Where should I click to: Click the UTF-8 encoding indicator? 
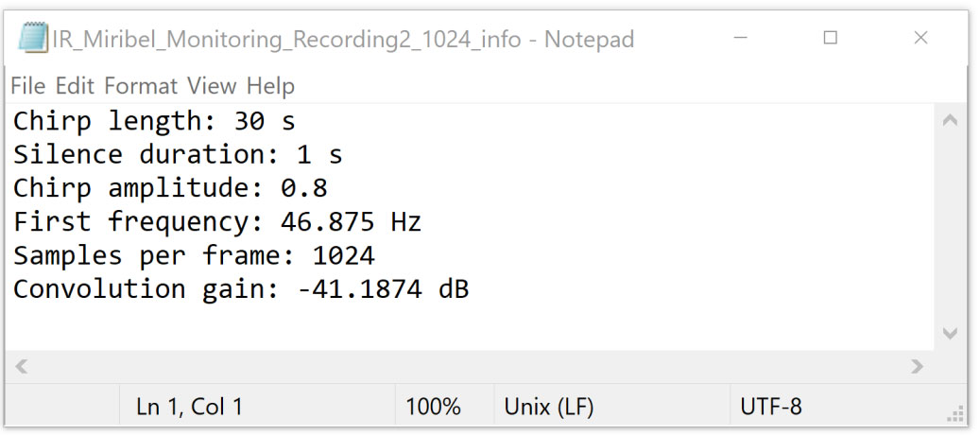(770, 407)
